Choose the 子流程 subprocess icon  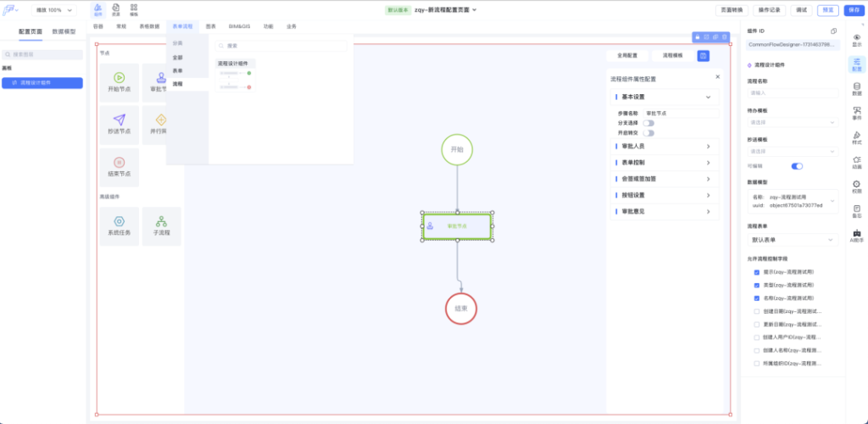point(161,221)
